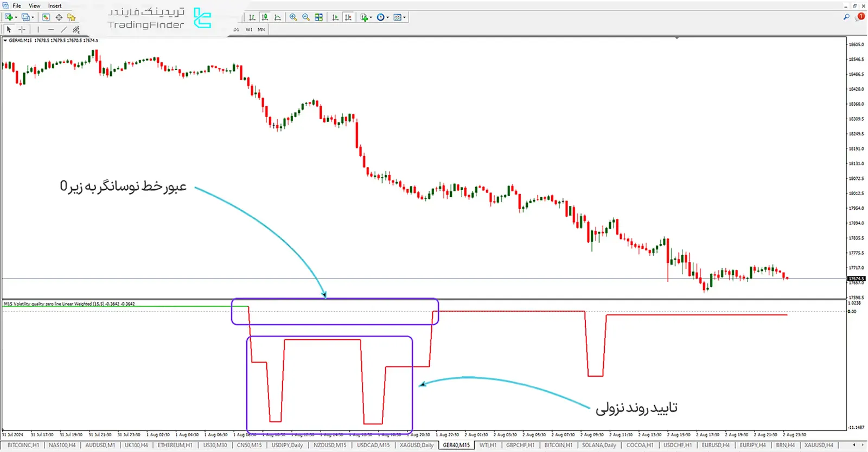Click the tile windows grid icon

pyautogui.click(x=319, y=17)
